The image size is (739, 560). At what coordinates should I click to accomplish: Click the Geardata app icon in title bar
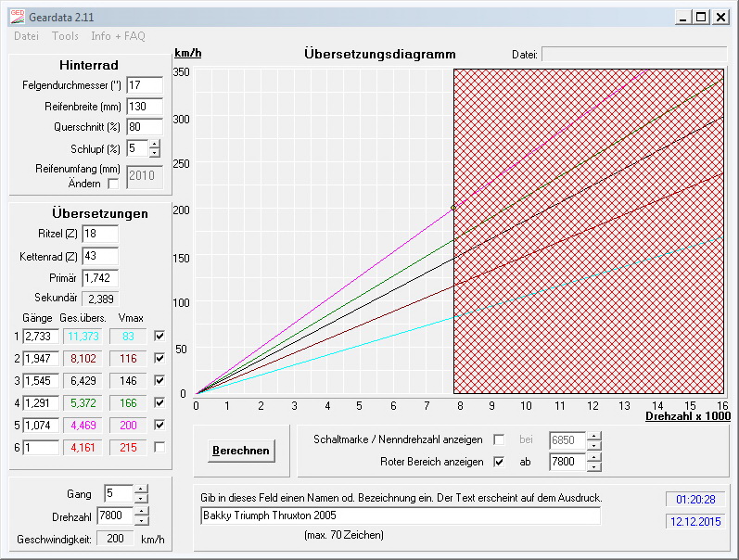[x=17, y=16]
